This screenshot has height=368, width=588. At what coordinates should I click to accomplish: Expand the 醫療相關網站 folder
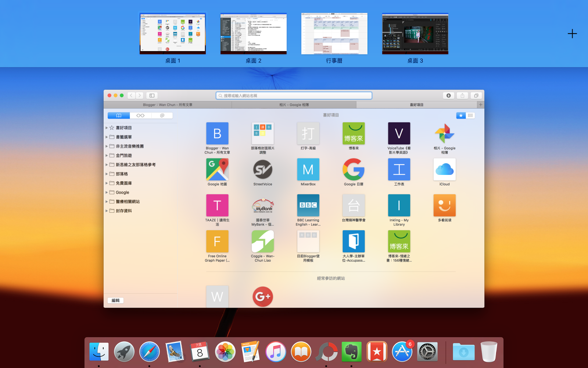(x=107, y=201)
